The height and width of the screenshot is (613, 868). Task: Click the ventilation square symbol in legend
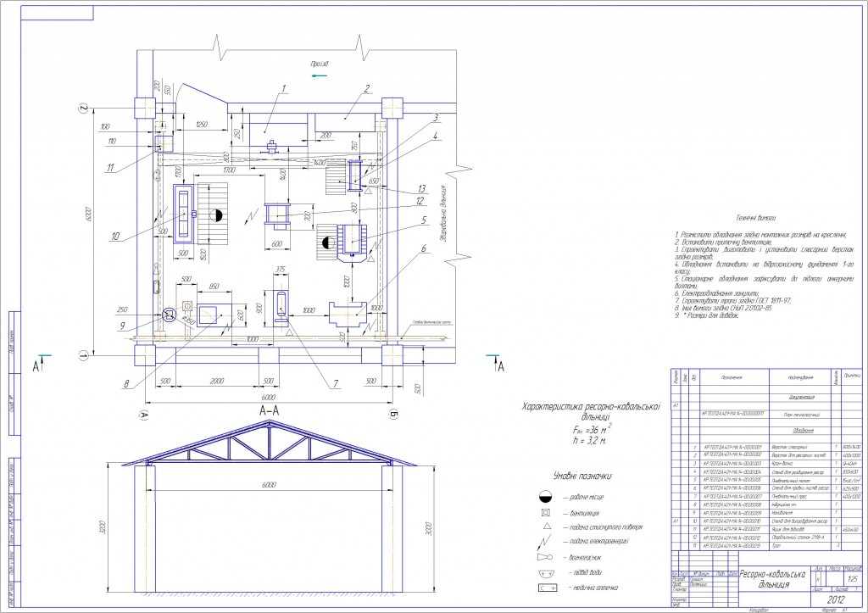coord(547,513)
